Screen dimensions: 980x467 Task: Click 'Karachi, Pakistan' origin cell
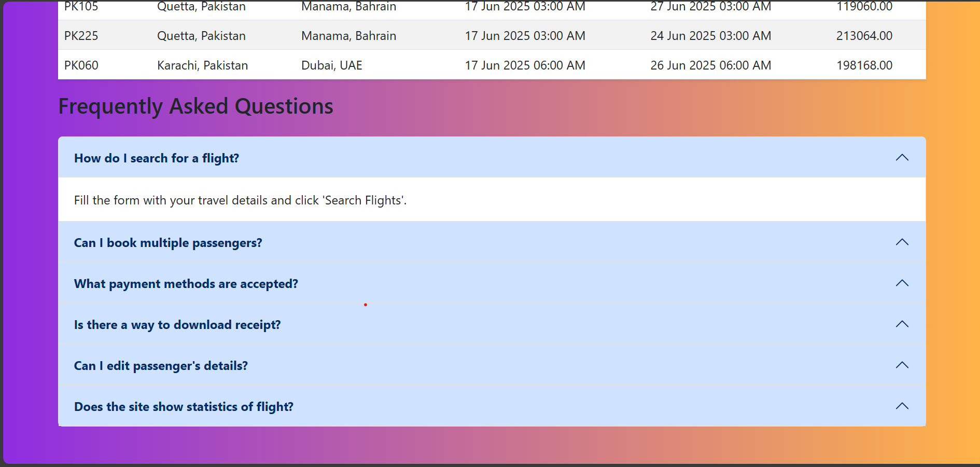click(x=203, y=65)
